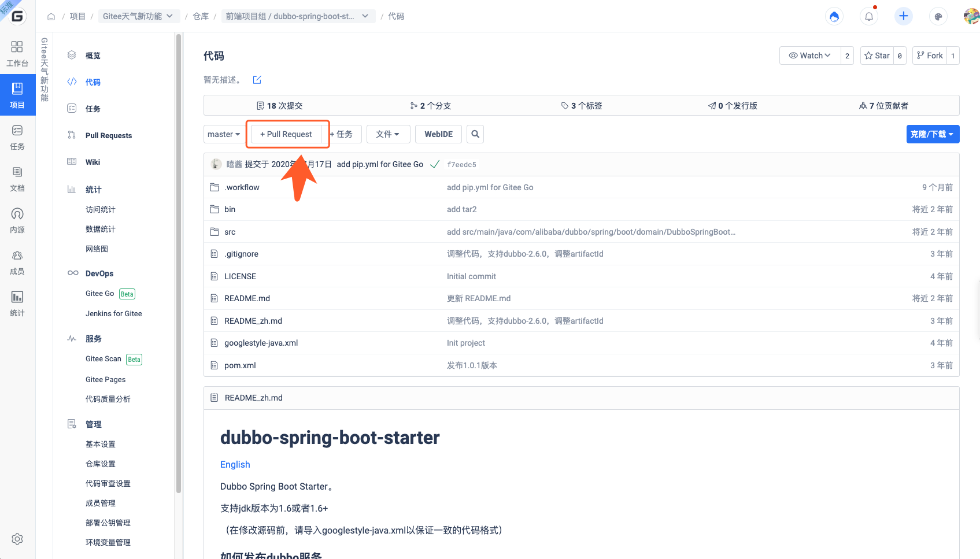This screenshot has width=980, height=559.
Task: Open the Gitee天气新功能 project dropdown
Action: tap(139, 16)
